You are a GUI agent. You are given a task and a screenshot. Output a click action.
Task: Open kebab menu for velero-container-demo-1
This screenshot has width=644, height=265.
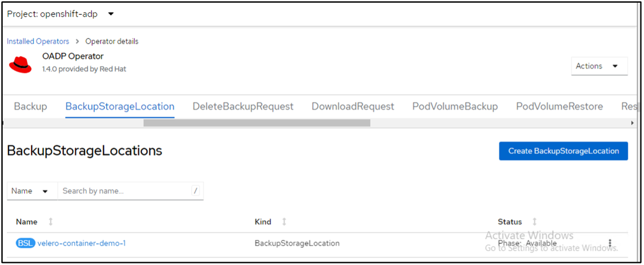point(610,243)
